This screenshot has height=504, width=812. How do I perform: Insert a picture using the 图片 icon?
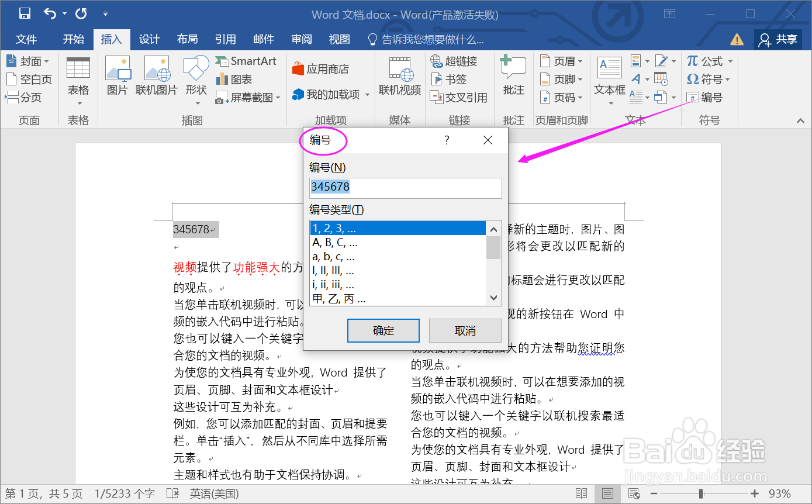coord(118,75)
